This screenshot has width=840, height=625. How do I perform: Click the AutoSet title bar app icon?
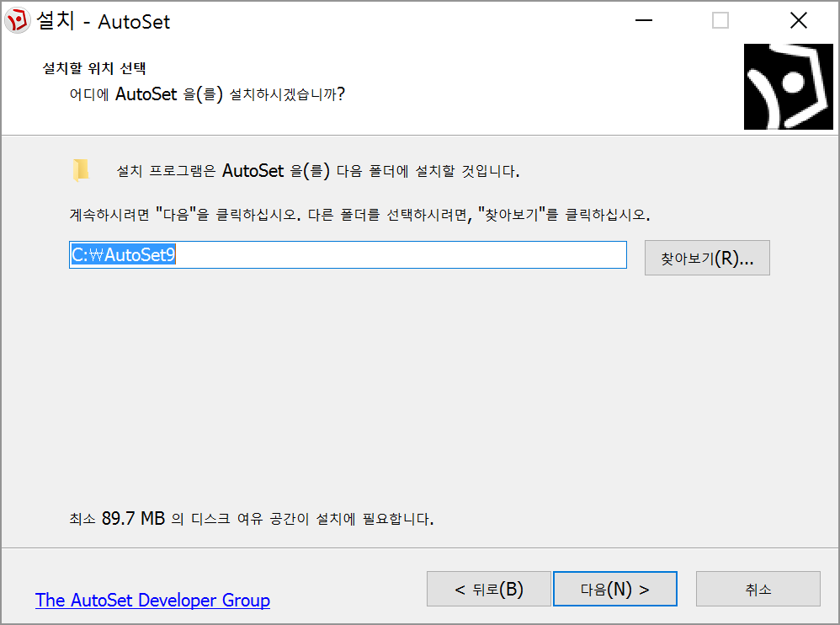pyautogui.click(x=17, y=21)
